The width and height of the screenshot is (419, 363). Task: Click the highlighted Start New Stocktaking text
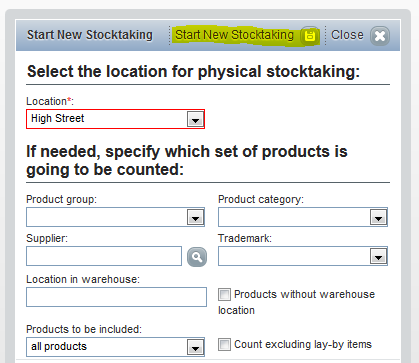(235, 35)
